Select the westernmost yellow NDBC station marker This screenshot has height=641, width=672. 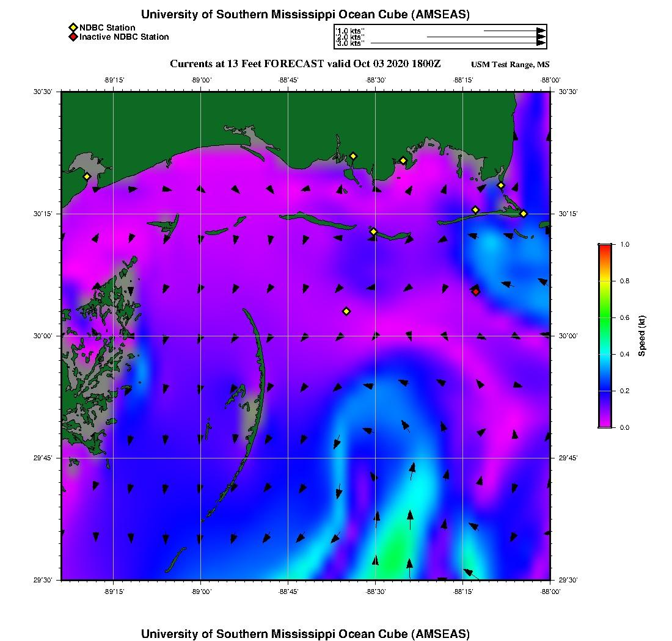pos(87,176)
